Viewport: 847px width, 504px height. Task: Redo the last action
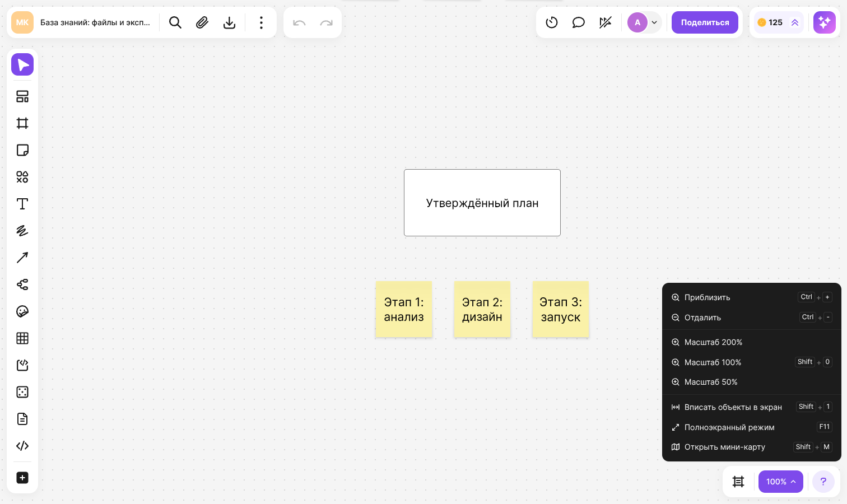tap(326, 22)
